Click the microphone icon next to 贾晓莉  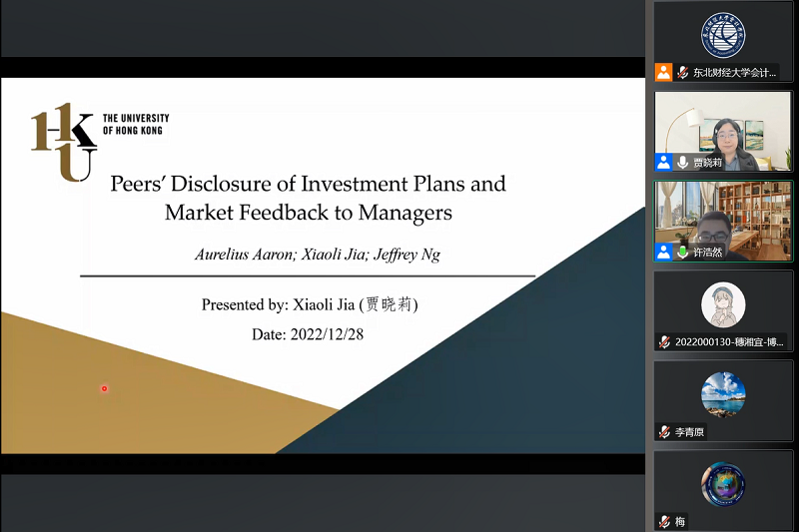pyautogui.click(x=683, y=162)
